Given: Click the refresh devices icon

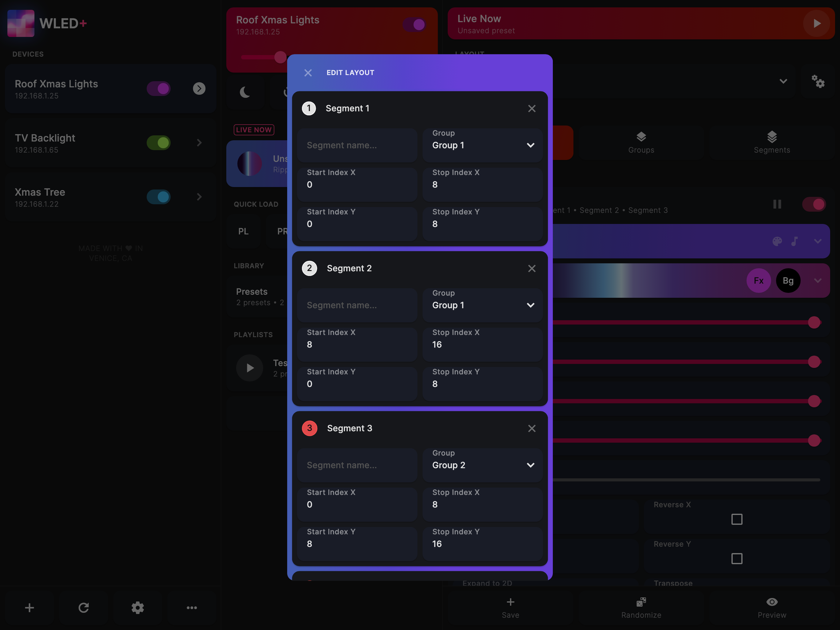Looking at the screenshot, I should coord(84,608).
